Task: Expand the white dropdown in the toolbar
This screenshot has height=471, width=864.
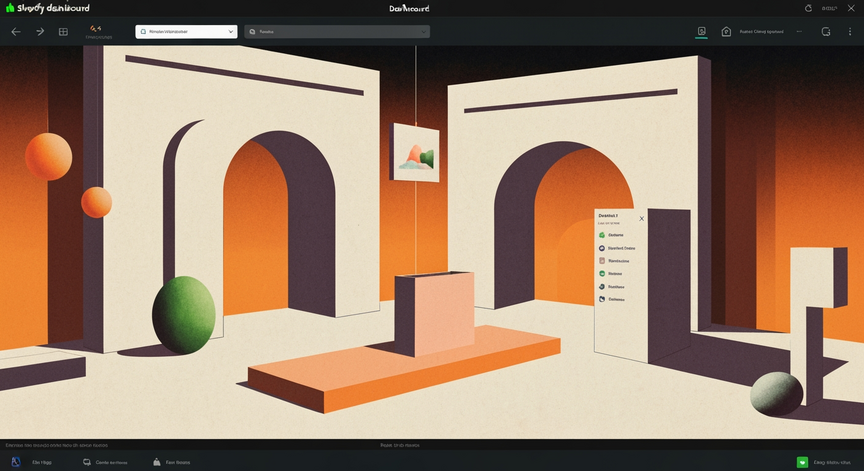Action: click(x=186, y=32)
